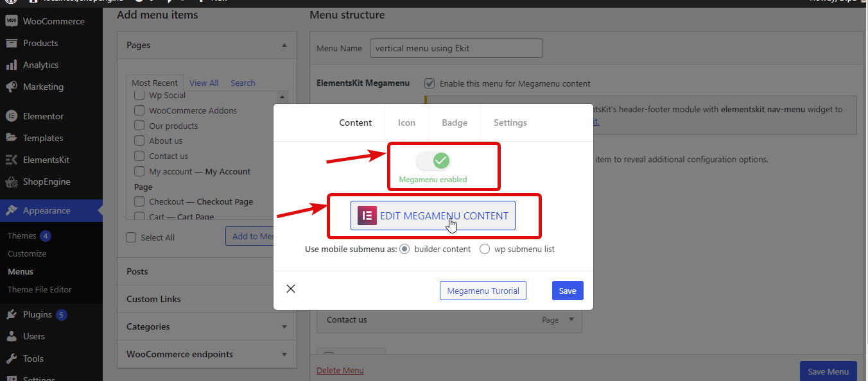
Task: Switch to the Settings tab
Action: (510, 123)
